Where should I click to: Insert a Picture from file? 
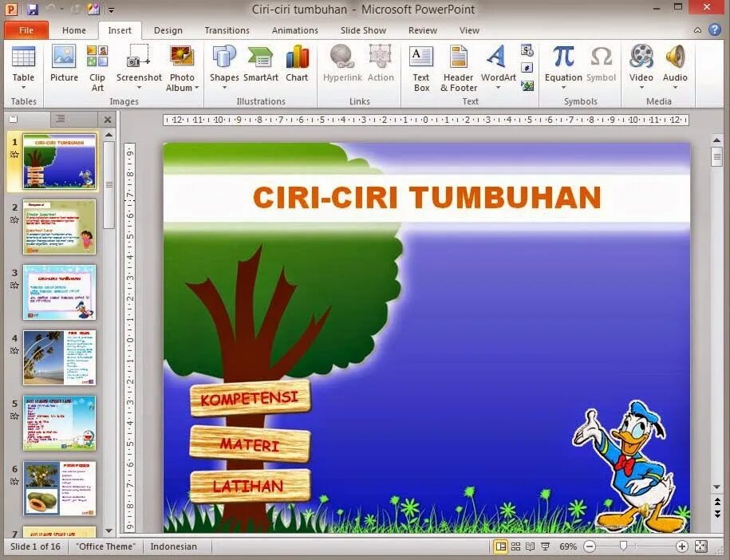tap(64, 64)
